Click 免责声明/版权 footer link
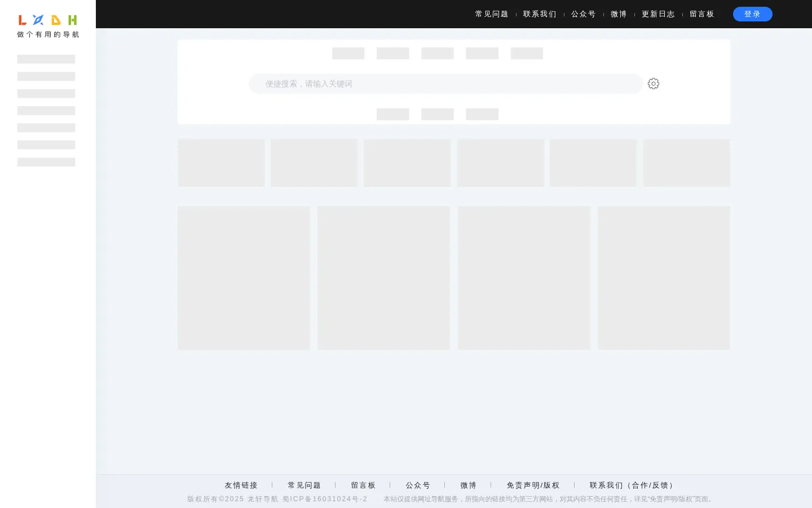 tap(533, 485)
